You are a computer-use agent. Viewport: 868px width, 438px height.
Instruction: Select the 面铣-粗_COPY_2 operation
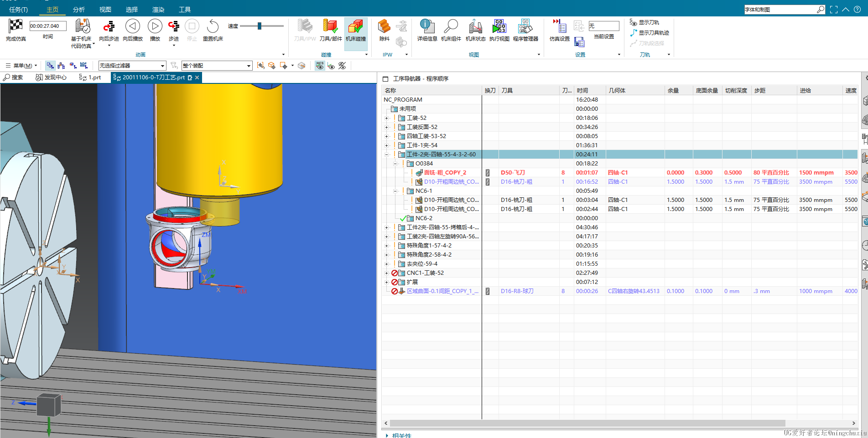click(445, 173)
